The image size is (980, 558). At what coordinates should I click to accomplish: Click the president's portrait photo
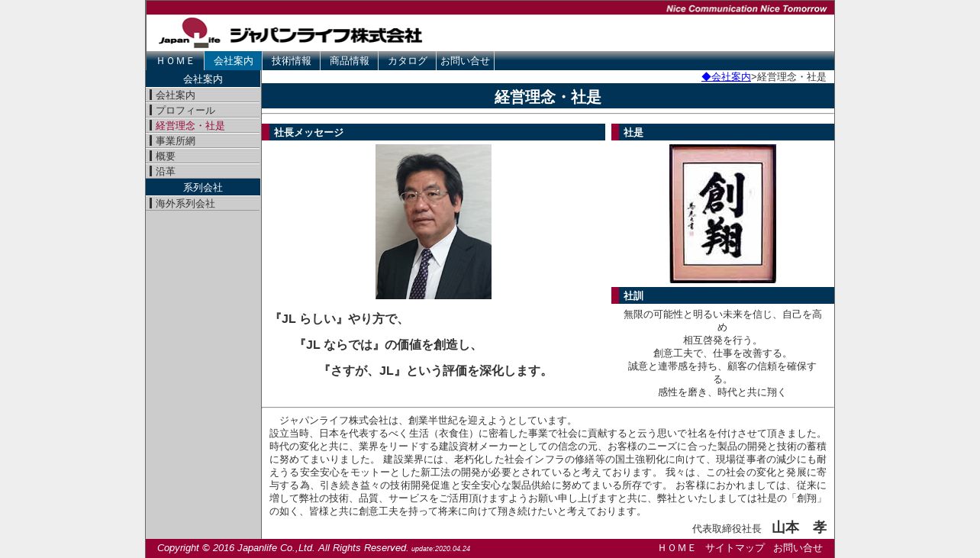pos(434,222)
